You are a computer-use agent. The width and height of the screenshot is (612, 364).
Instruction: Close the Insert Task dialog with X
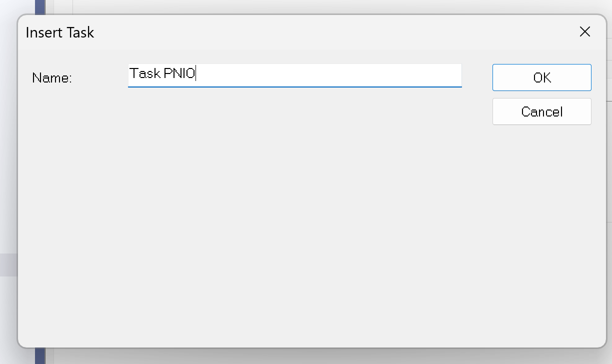click(584, 32)
